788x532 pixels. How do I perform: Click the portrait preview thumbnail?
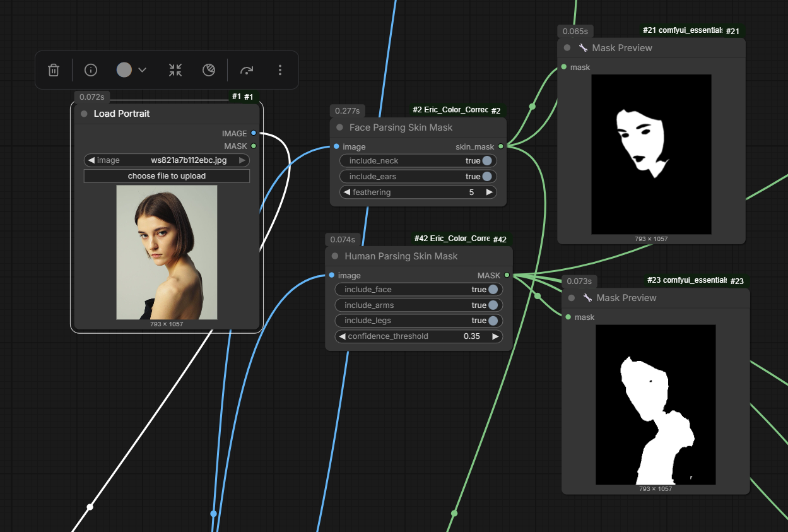point(167,252)
